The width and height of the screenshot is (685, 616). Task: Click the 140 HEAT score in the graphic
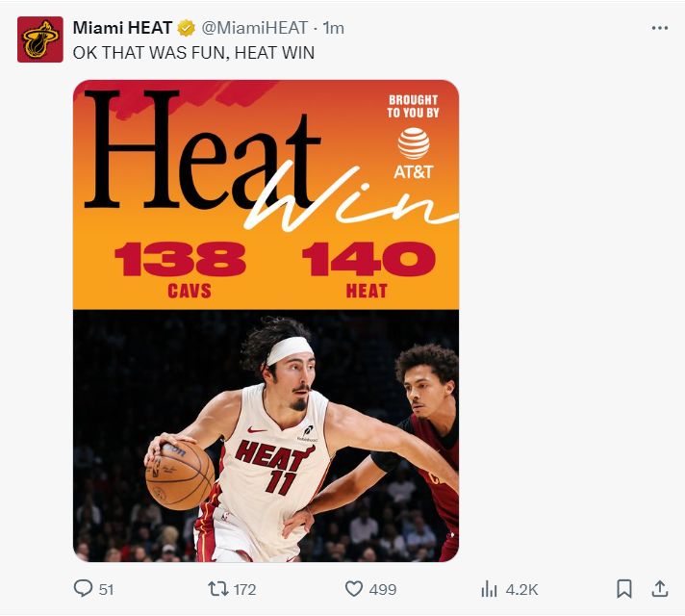[x=368, y=260]
